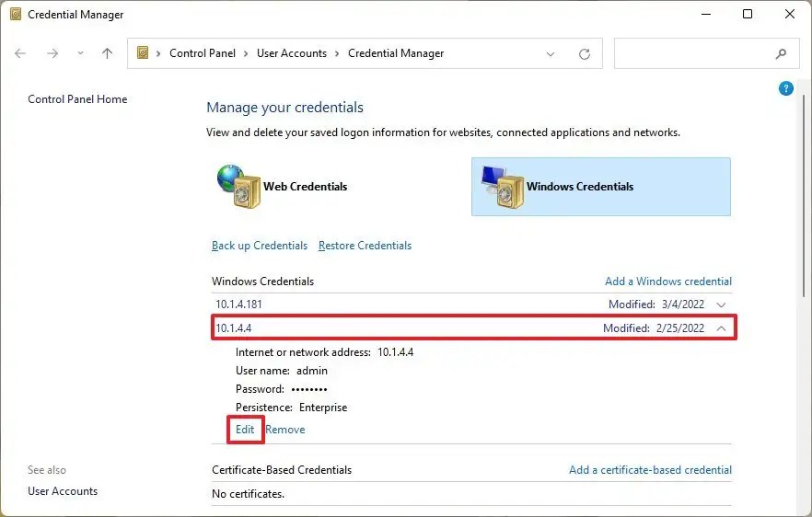Minimize the Credential Manager window
This screenshot has height=517, width=812.
tap(706, 14)
